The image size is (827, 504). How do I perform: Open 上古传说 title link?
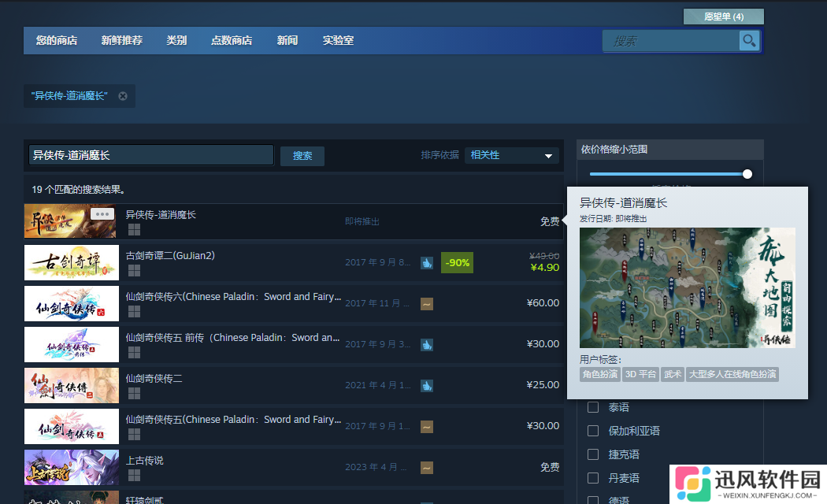click(144, 461)
